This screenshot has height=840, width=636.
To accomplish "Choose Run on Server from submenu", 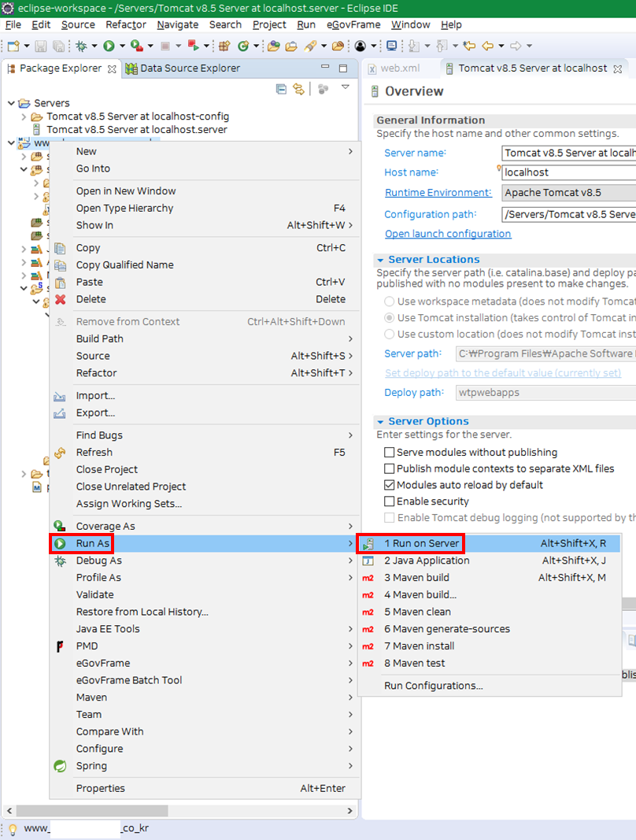I will click(x=489, y=544).
